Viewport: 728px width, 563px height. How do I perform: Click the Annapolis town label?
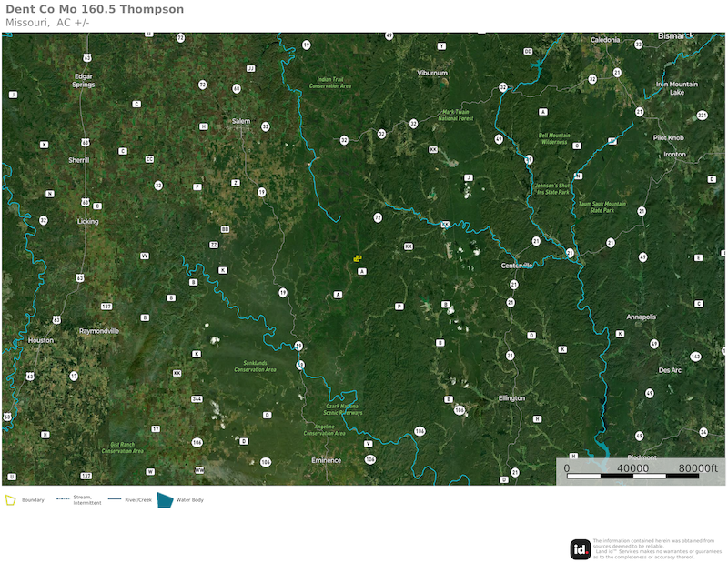point(642,317)
